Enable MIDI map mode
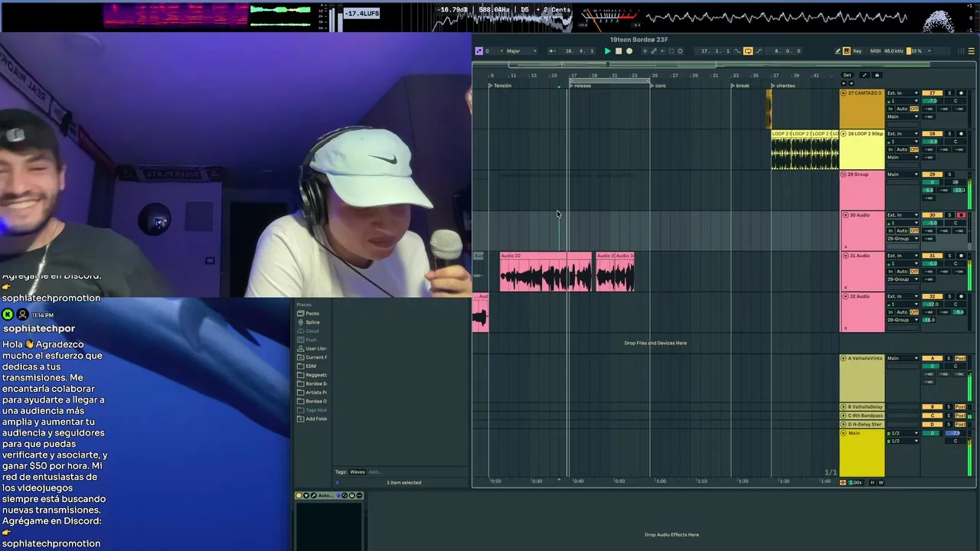The width and height of the screenshot is (980, 551). 876,51
